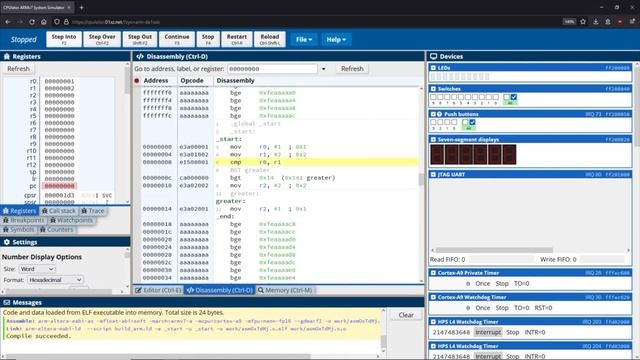Switch to the Trace tab
The image size is (640, 360).
pos(93,211)
